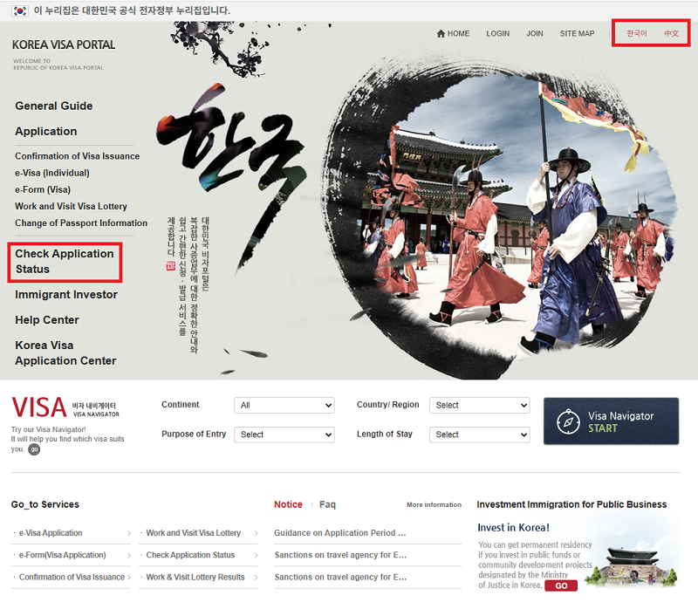Click More information link
This screenshot has height=616, width=698.
434,505
